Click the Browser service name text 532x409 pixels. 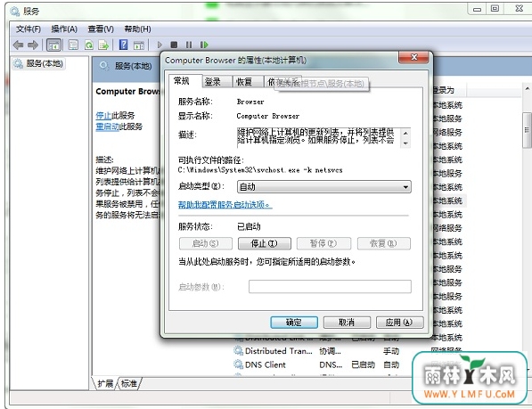(x=250, y=102)
